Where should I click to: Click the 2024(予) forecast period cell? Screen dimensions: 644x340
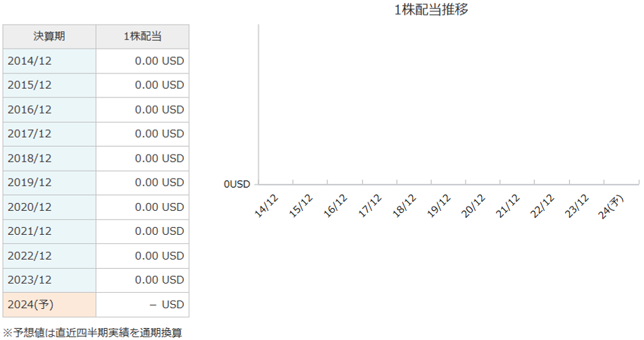(x=49, y=305)
